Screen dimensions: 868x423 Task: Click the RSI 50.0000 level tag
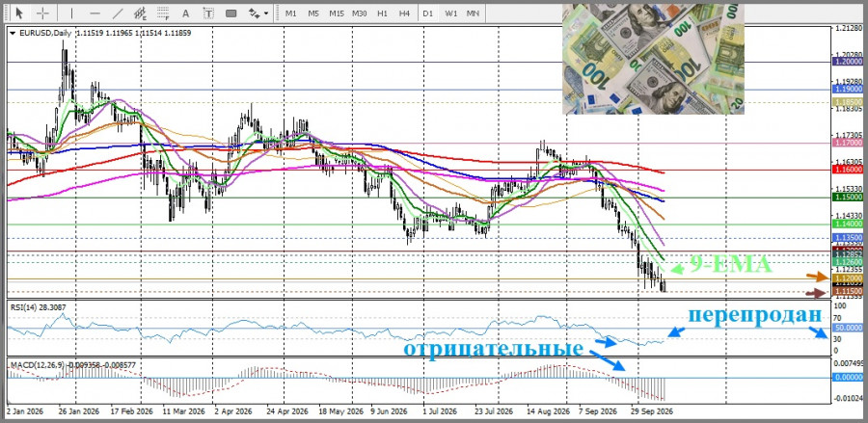point(847,328)
